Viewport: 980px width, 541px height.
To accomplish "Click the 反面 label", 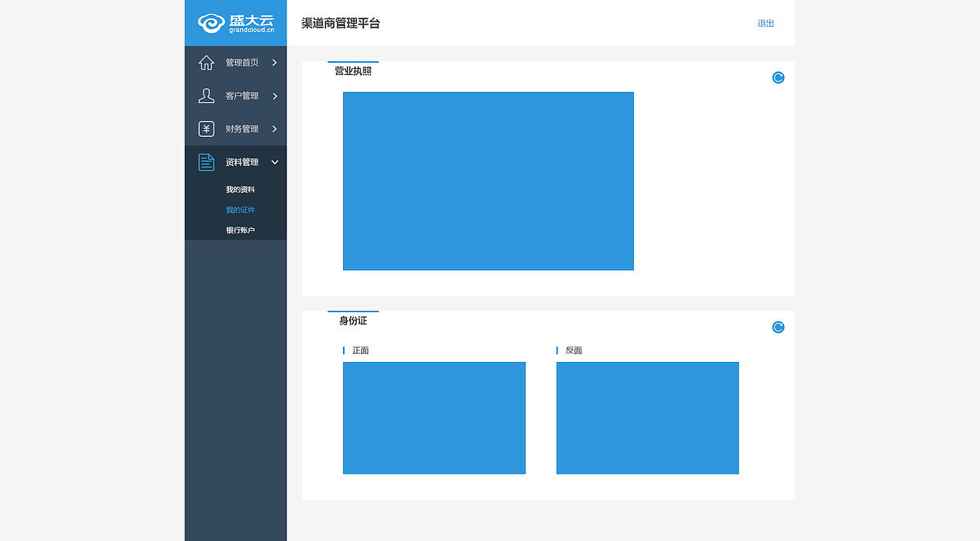I will point(574,350).
